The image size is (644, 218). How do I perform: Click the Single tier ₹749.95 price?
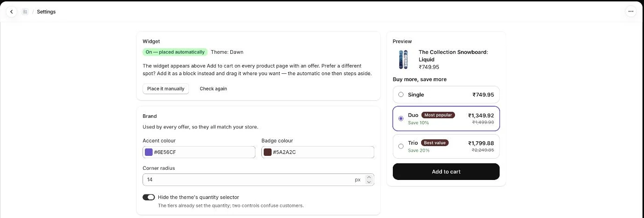click(483, 95)
